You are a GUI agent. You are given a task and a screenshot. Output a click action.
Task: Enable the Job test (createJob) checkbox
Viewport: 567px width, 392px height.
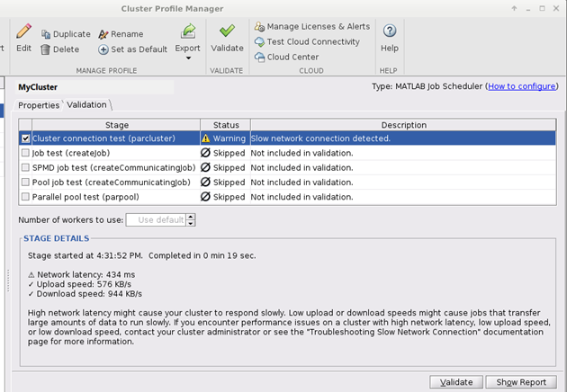pyautogui.click(x=25, y=154)
